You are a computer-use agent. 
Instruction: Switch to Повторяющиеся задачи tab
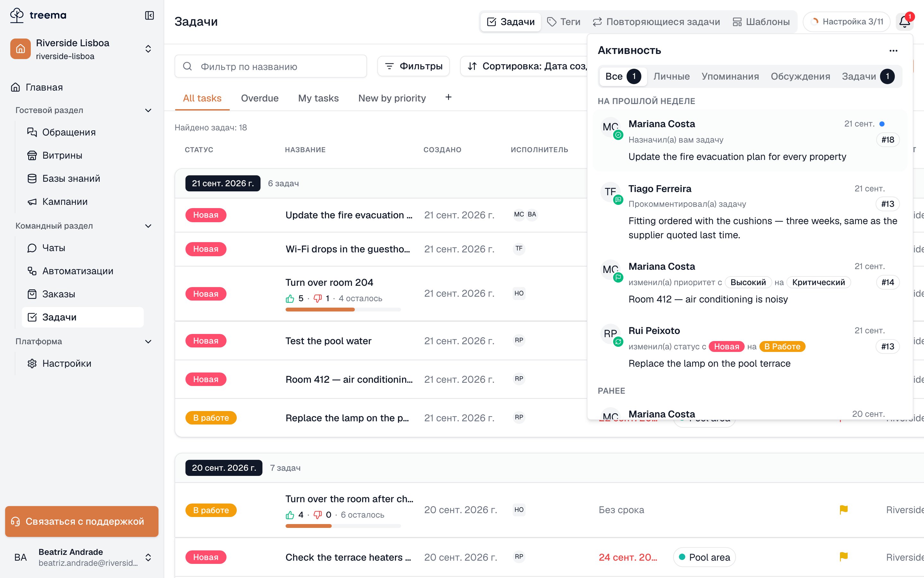656,22
